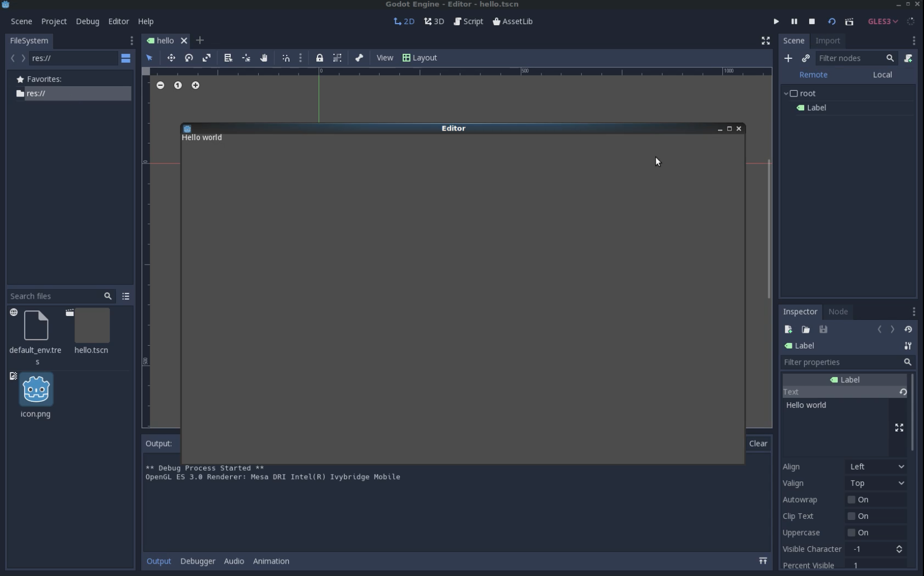Enable Clip Text option
The height and width of the screenshot is (576, 924).
(852, 516)
